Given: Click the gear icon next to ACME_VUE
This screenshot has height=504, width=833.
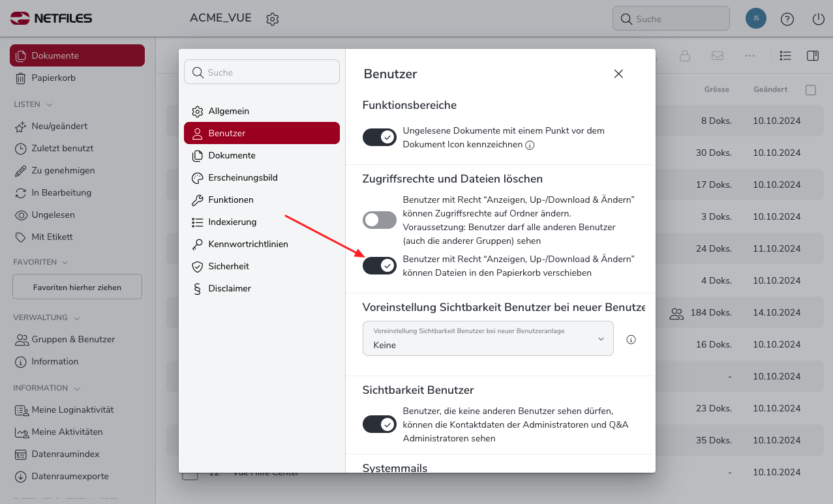Looking at the screenshot, I should (273, 19).
